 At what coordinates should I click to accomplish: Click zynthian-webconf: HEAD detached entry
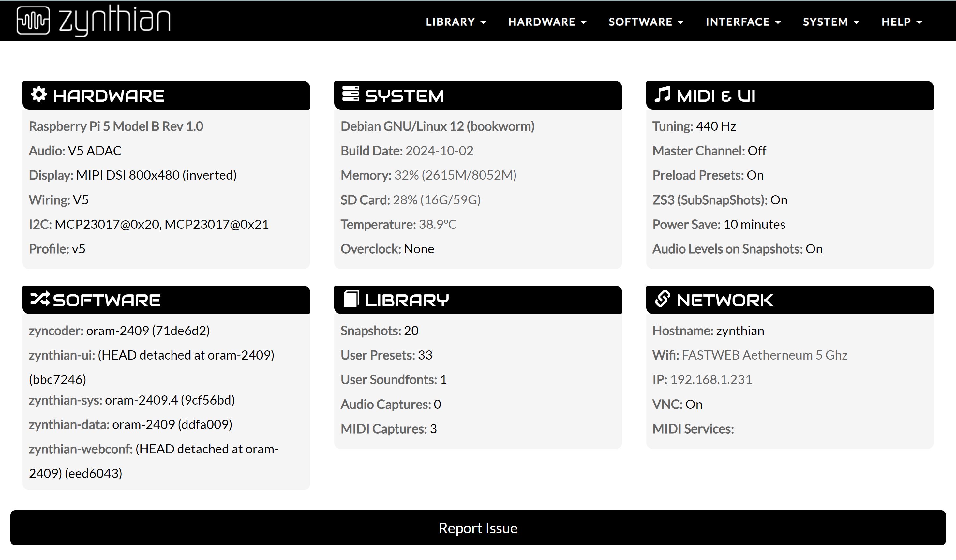pos(154,461)
